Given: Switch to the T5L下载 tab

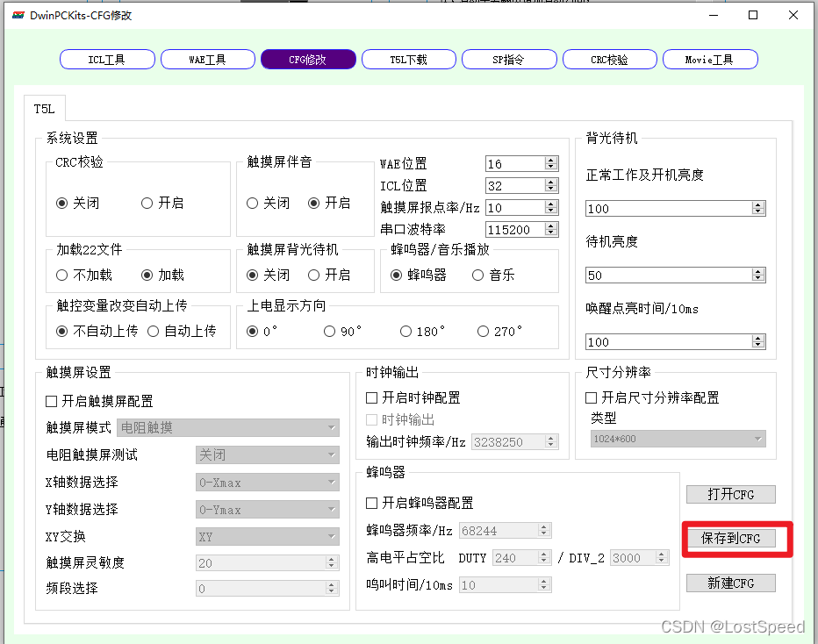Looking at the screenshot, I should pyautogui.click(x=408, y=59).
